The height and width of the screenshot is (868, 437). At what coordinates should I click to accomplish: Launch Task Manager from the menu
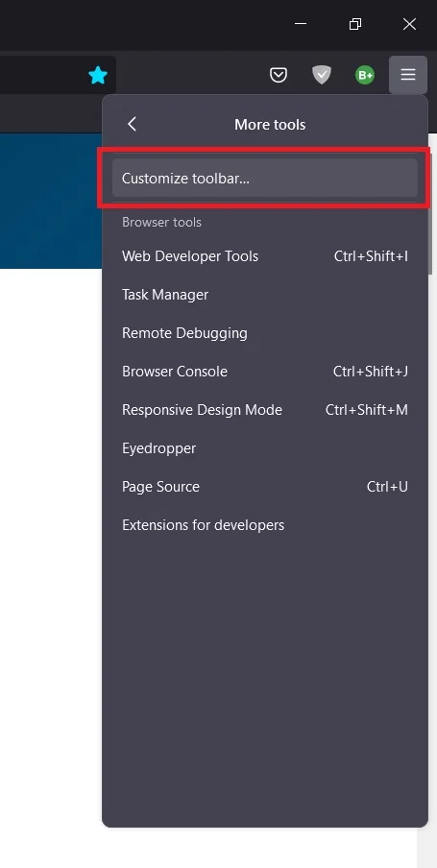tap(265, 295)
